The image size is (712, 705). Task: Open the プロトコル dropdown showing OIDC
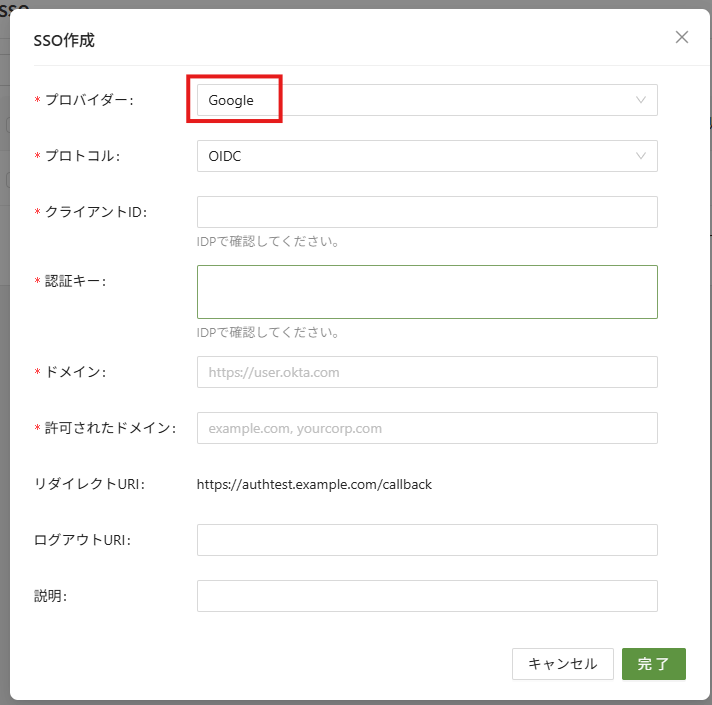pyautogui.click(x=420, y=156)
